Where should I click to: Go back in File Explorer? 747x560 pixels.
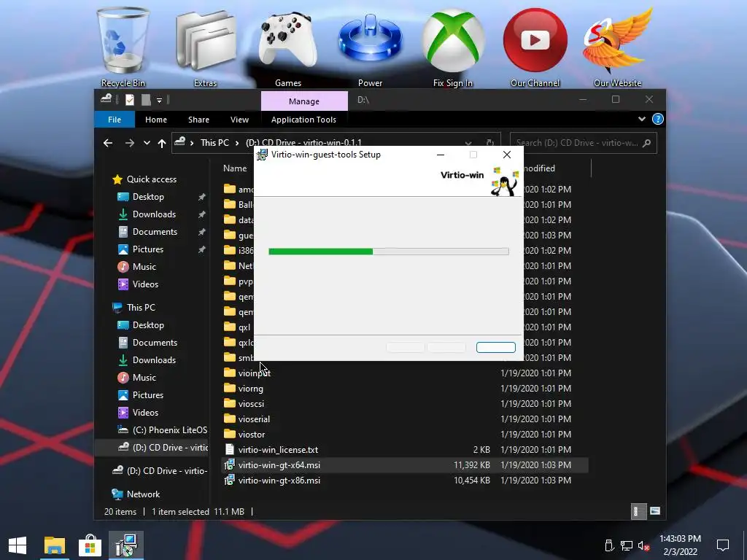coord(108,142)
